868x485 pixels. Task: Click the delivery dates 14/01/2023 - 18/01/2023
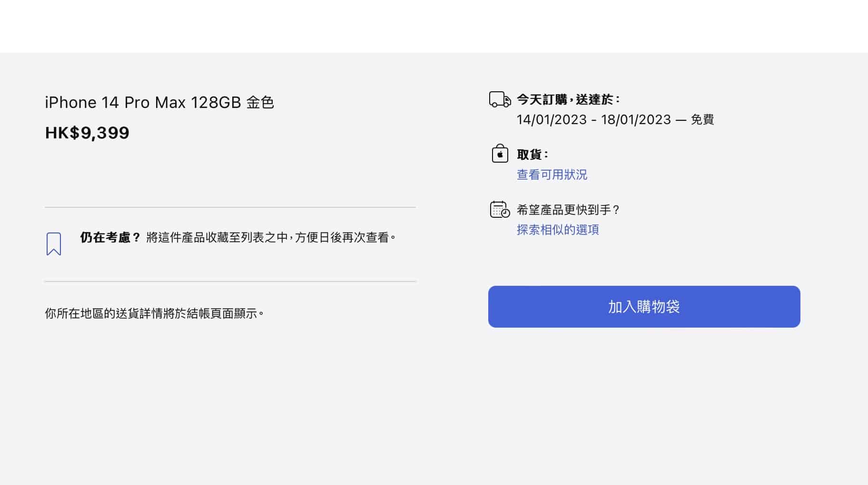(x=594, y=119)
